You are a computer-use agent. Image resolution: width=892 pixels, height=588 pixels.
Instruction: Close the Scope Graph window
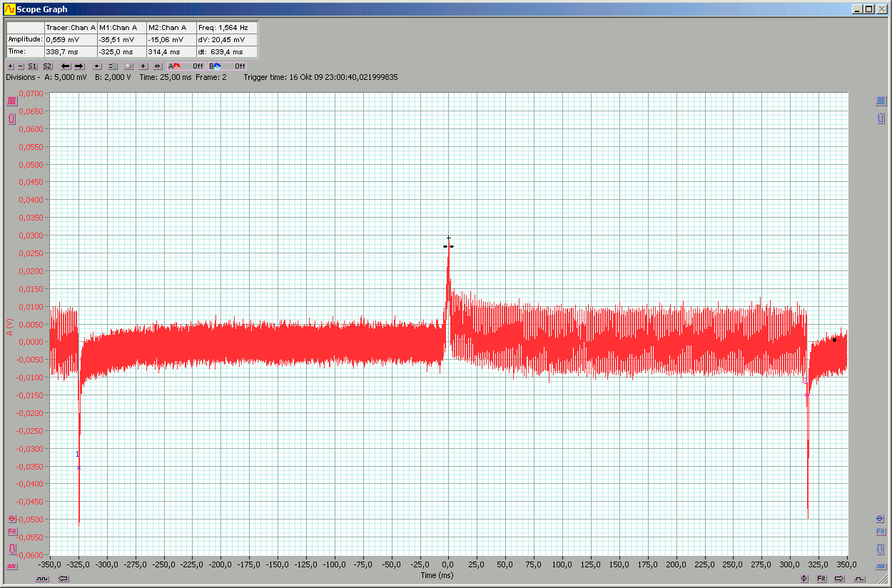coord(881,9)
